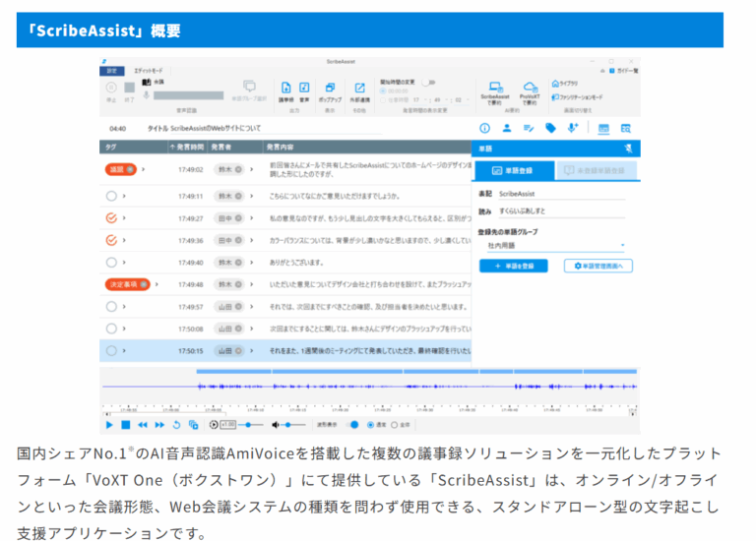This screenshot has height=541, width=756.
Task: Open the popup display icon (ポップアップ)
Action: 330,88
